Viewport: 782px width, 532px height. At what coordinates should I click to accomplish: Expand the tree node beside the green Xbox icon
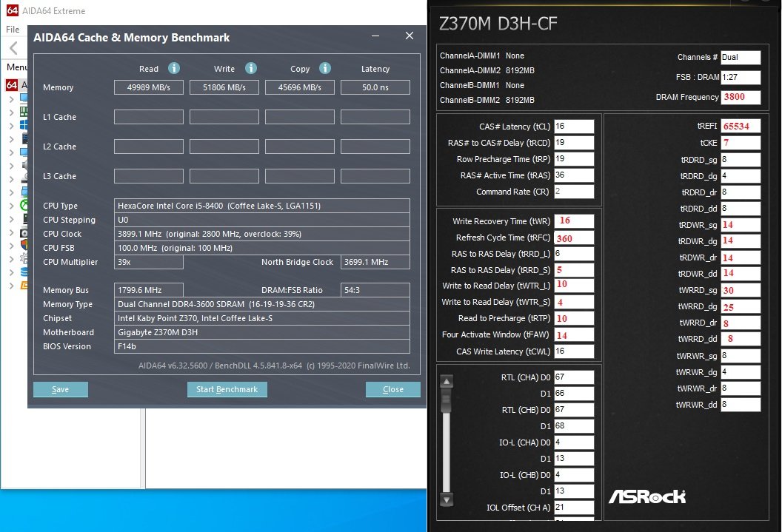click(11, 205)
